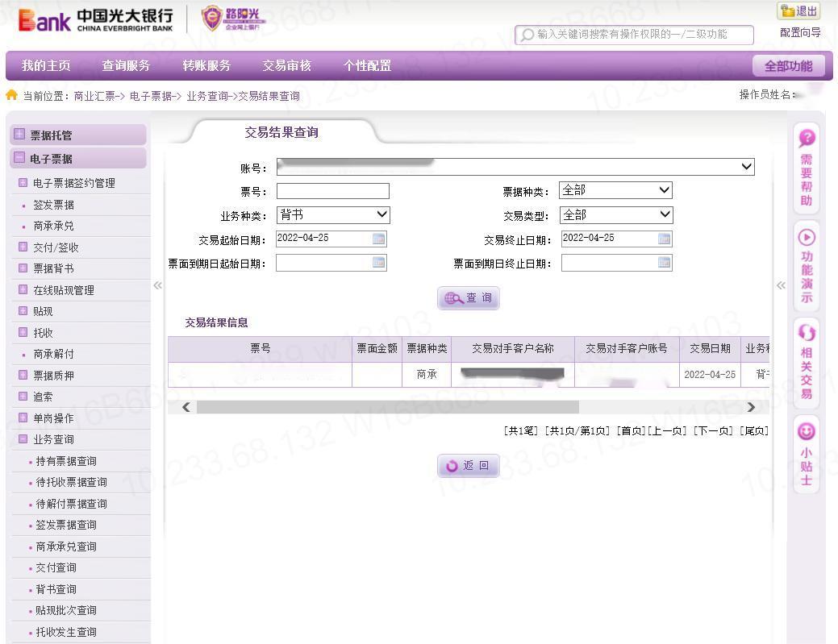Open 托收发生查询 in sidebar
Image resolution: width=838 pixels, height=644 pixels.
pyautogui.click(x=66, y=632)
